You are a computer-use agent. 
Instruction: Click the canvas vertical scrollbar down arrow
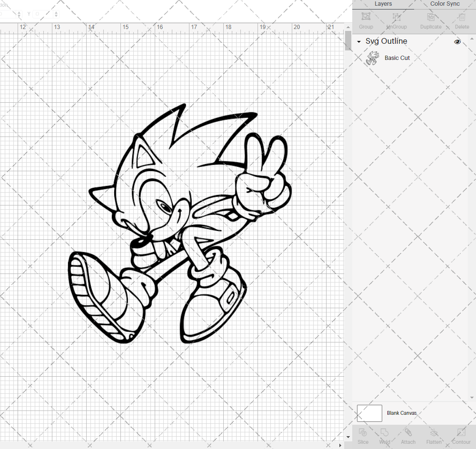coord(348,437)
